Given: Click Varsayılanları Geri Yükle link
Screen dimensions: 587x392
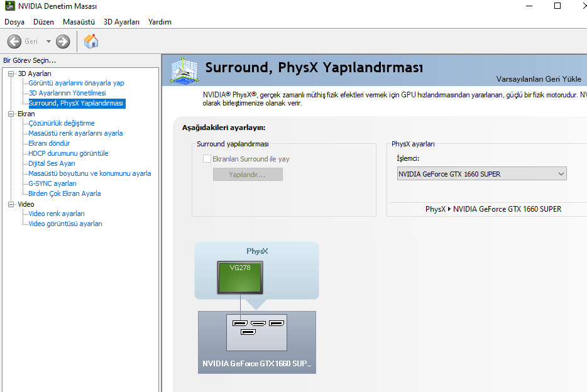Looking at the screenshot, I should click(539, 79).
